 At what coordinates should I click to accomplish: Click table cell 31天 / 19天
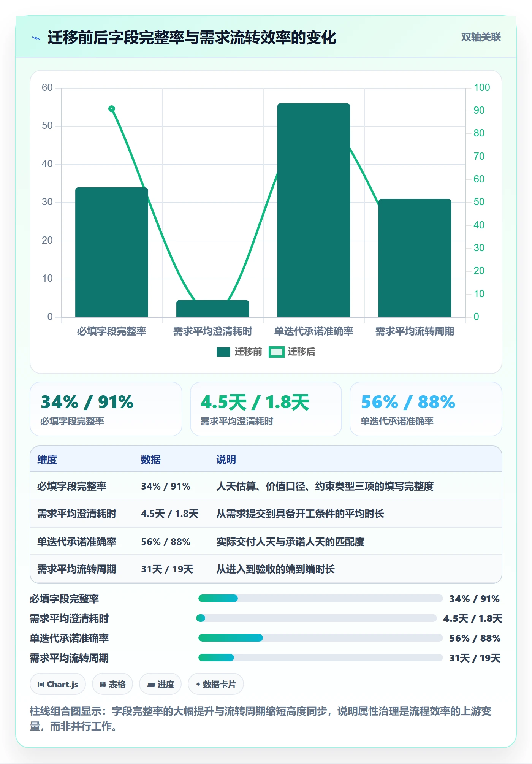click(167, 569)
